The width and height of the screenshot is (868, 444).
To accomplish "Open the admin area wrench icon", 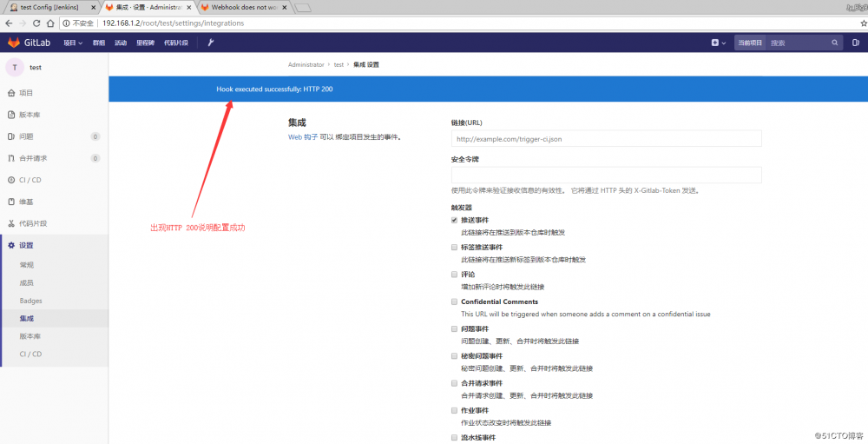I will (211, 43).
